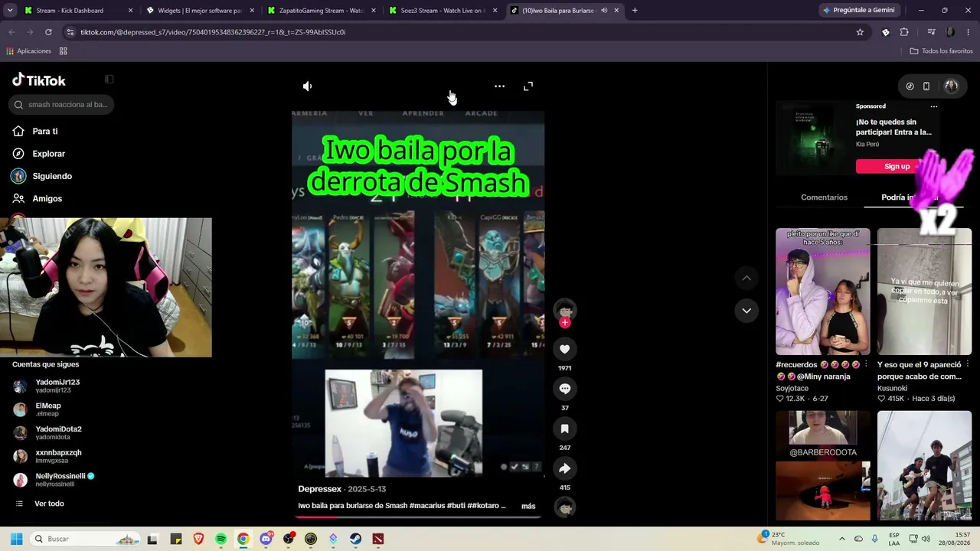Viewport: 980px width, 551px height.
Task: Open the Kia Perú sponsored ad thumbnail
Action: click(x=813, y=139)
